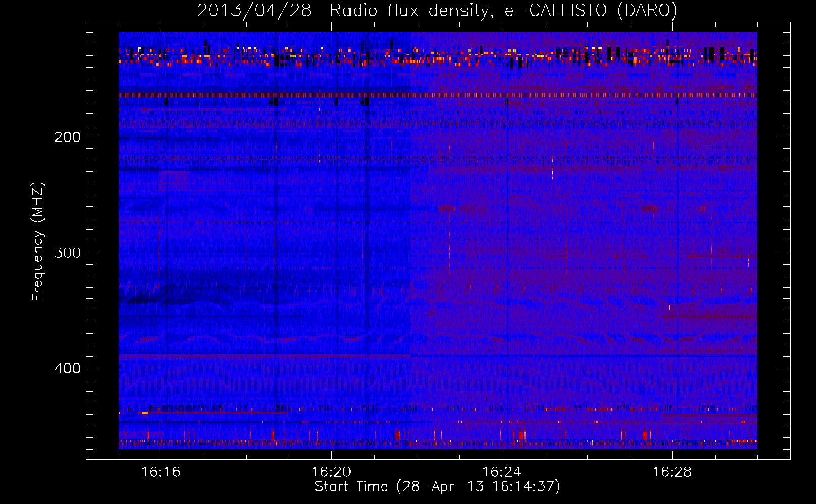
Task: Click the 'Start Time (28-Apr-13 16:14:37)' label
Action: pos(437,487)
